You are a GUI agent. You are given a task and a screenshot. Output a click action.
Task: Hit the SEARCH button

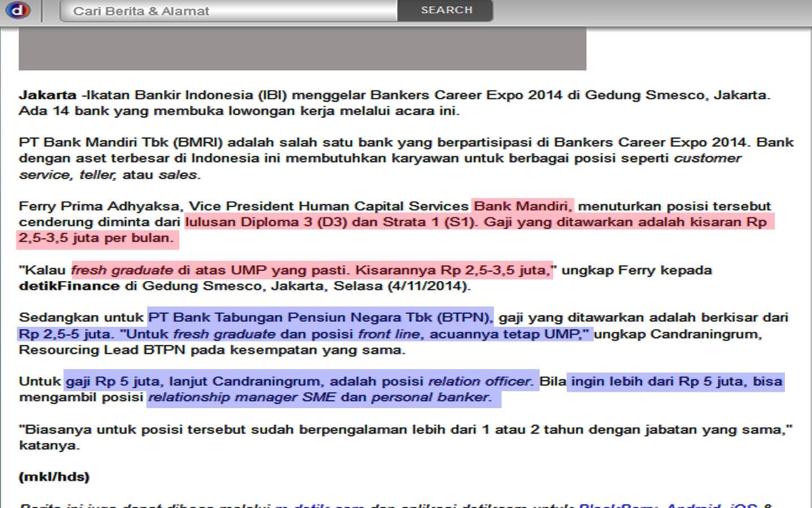[x=445, y=11]
